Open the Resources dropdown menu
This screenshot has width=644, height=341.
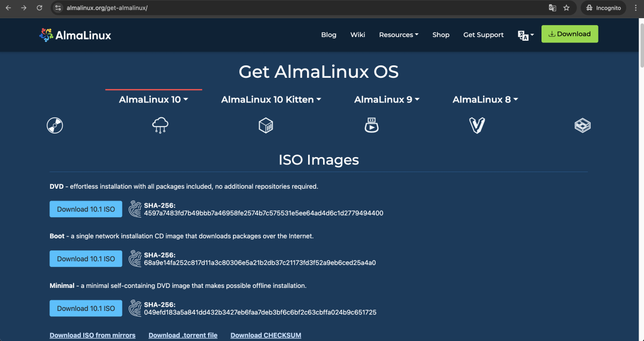point(399,35)
